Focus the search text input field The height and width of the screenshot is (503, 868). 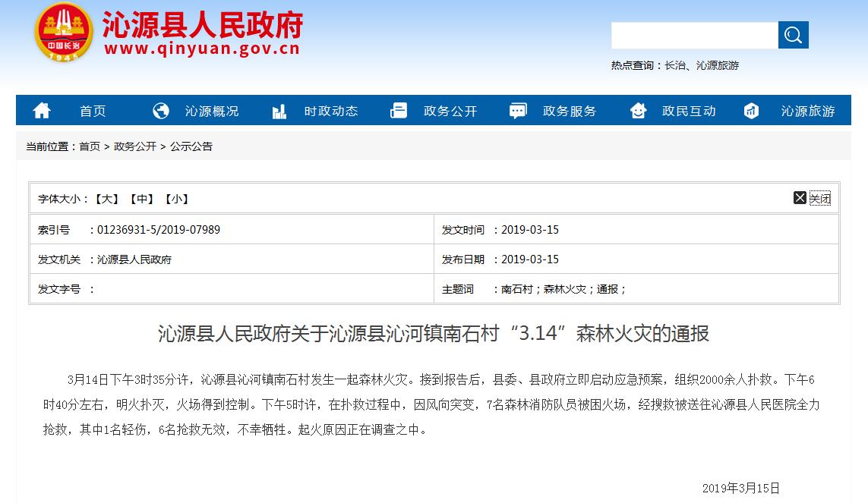[x=694, y=35]
